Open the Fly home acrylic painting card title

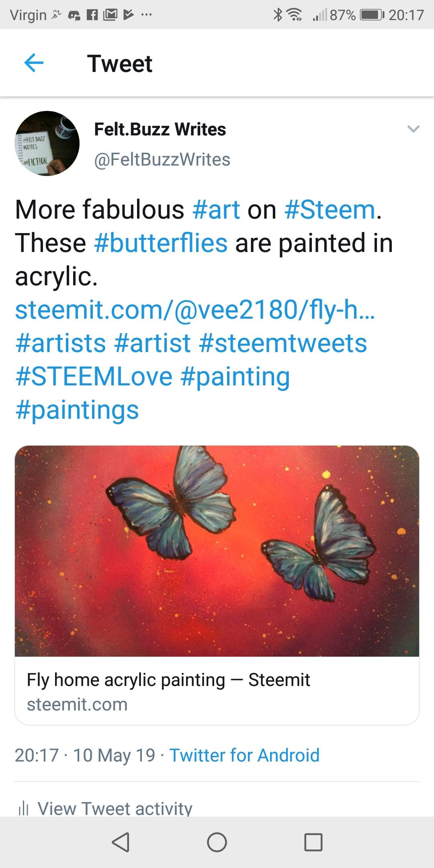tap(168, 680)
